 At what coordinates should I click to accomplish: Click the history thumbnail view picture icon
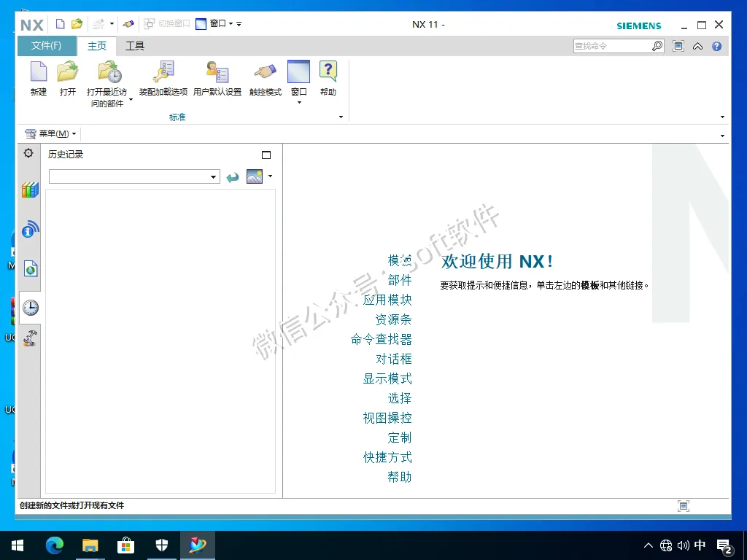point(255,176)
